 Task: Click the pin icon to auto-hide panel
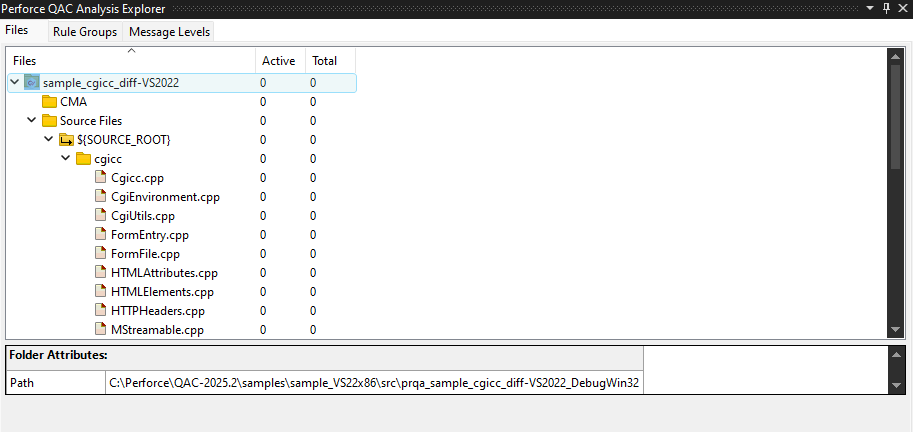[x=886, y=8]
